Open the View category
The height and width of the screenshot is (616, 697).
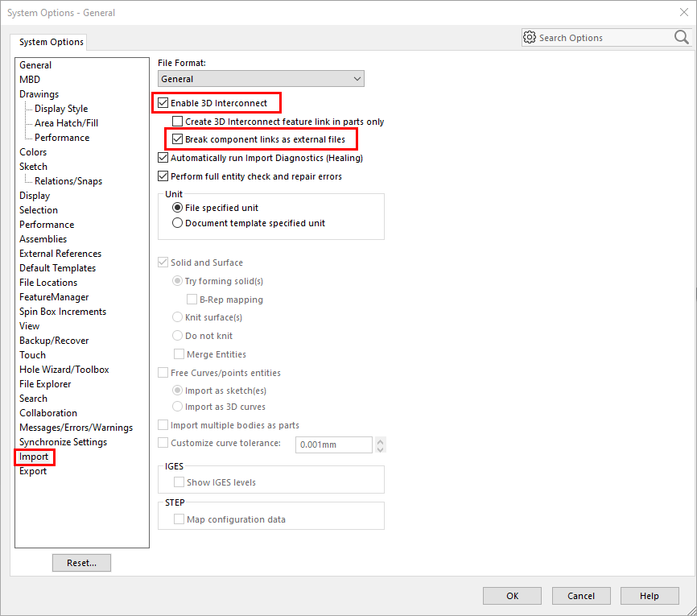29,326
